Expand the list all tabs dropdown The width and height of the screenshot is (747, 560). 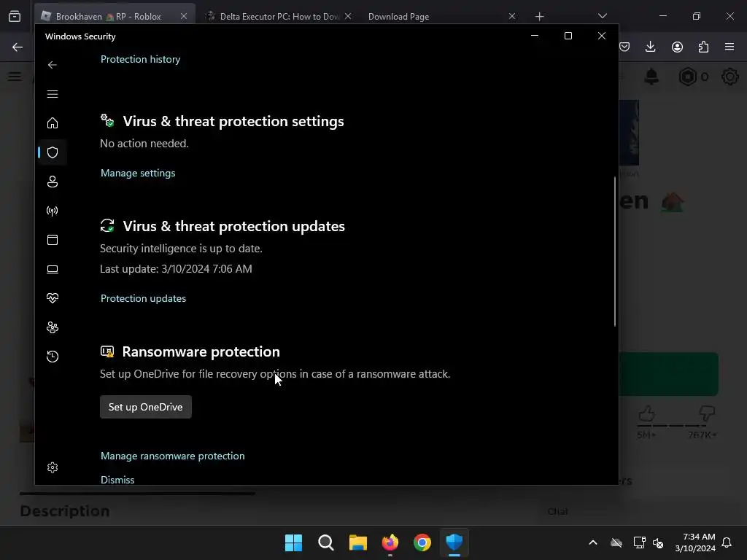(602, 16)
